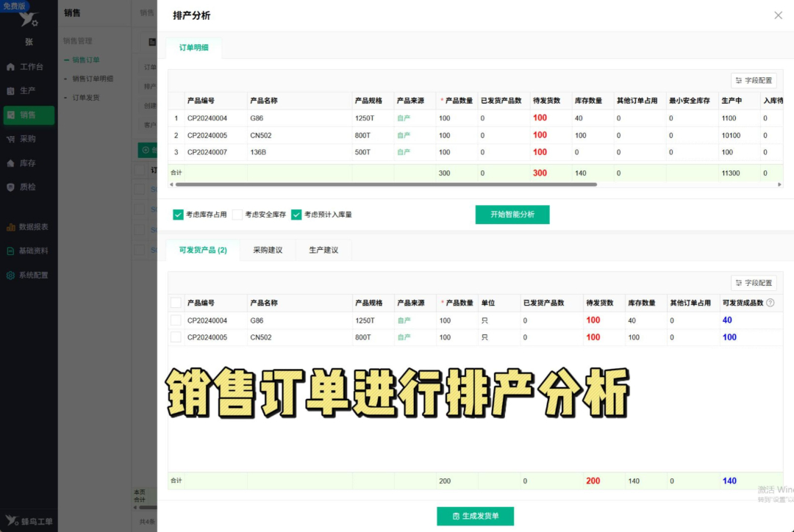Screen dimensions: 794x532
Task: Click CP20240004 in order detail table
Action: pyautogui.click(x=207, y=118)
